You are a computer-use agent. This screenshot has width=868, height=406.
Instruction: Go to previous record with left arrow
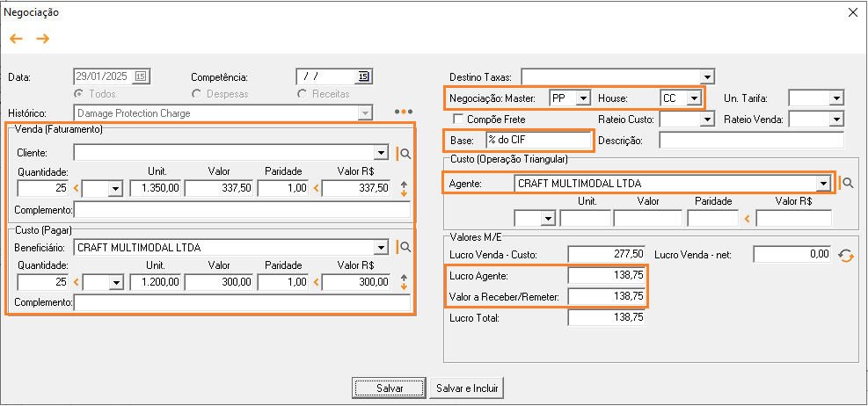(x=16, y=39)
